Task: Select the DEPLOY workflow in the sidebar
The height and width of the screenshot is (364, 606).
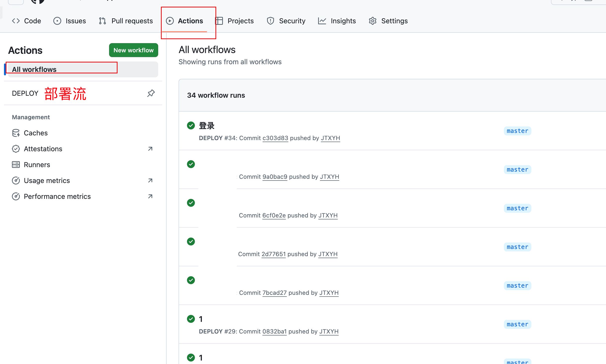Action: coord(25,93)
